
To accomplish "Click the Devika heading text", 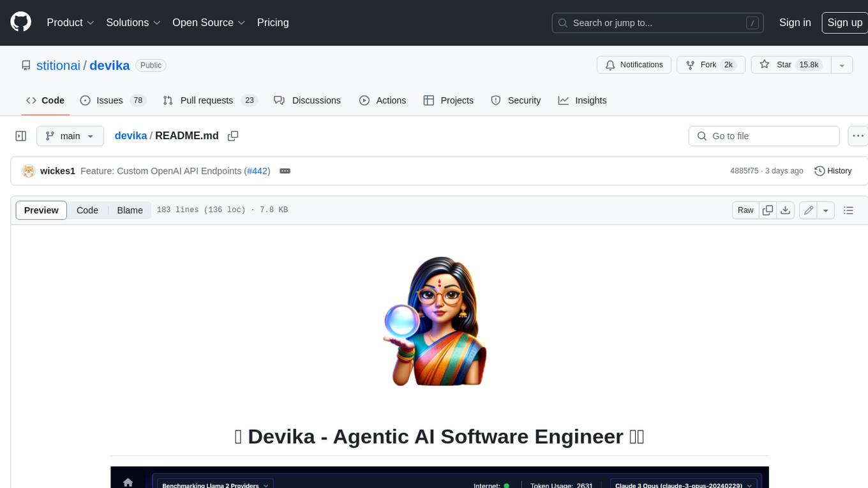I will tap(439, 436).
